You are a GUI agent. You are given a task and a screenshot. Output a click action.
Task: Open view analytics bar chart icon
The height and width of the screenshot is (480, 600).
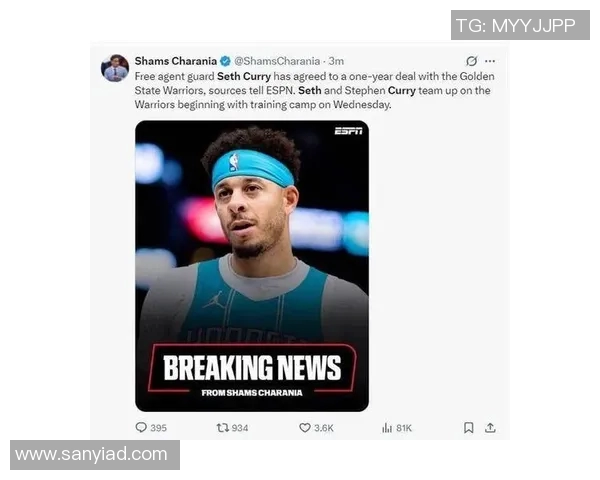pyautogui.click(x=387, y=428)
